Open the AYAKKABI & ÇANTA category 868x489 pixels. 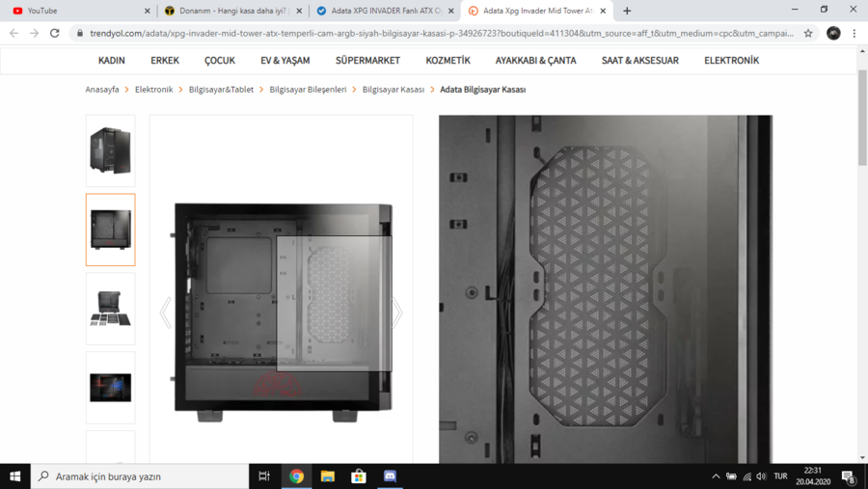(x=536, y=61)
